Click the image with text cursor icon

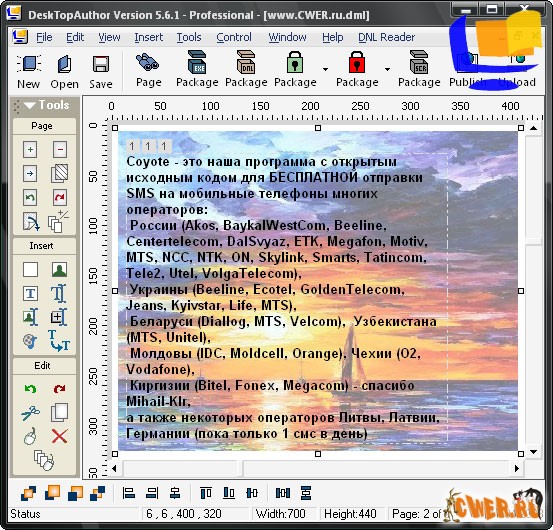(30, 317)
